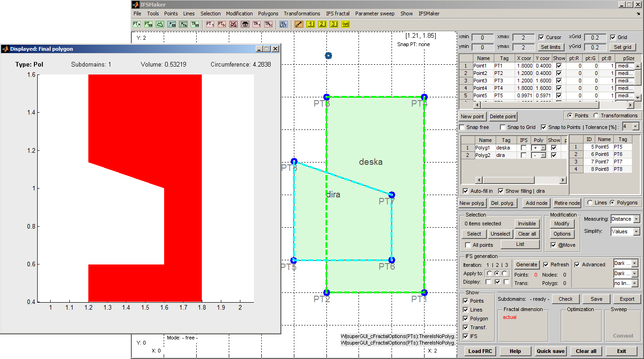
Task: Open the second Dark color dropdown
Action: tap(626, 273)
